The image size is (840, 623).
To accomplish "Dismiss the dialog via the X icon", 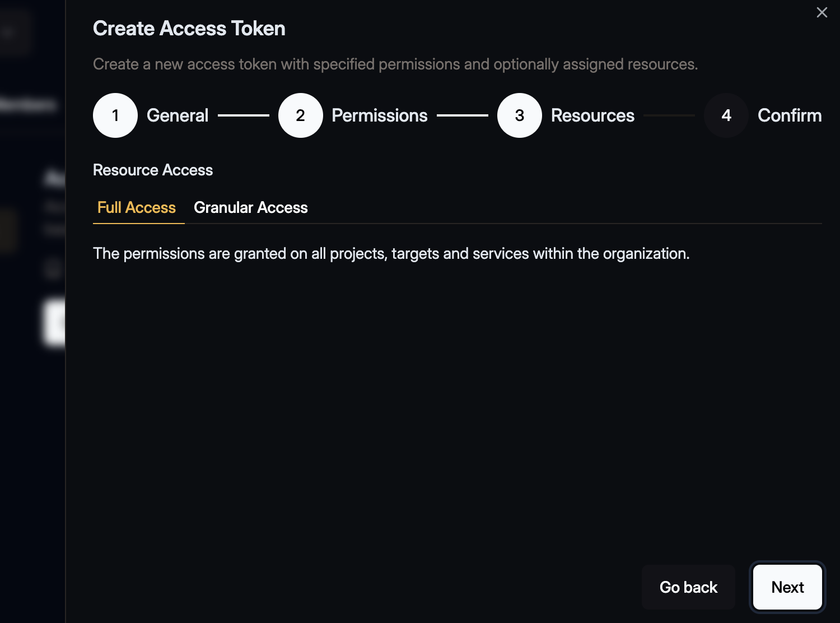I will point(822,12).
